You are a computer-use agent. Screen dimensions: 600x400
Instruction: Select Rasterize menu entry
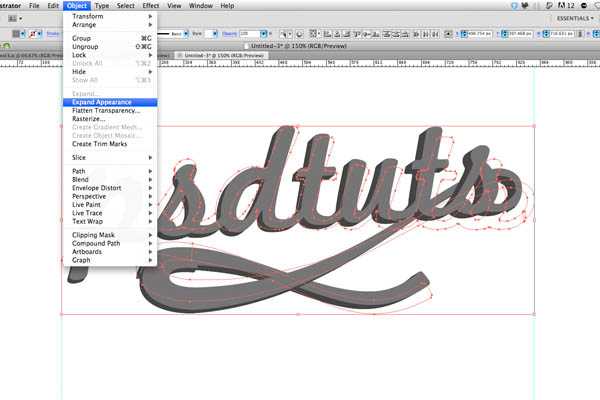click(x=88, y=119)
